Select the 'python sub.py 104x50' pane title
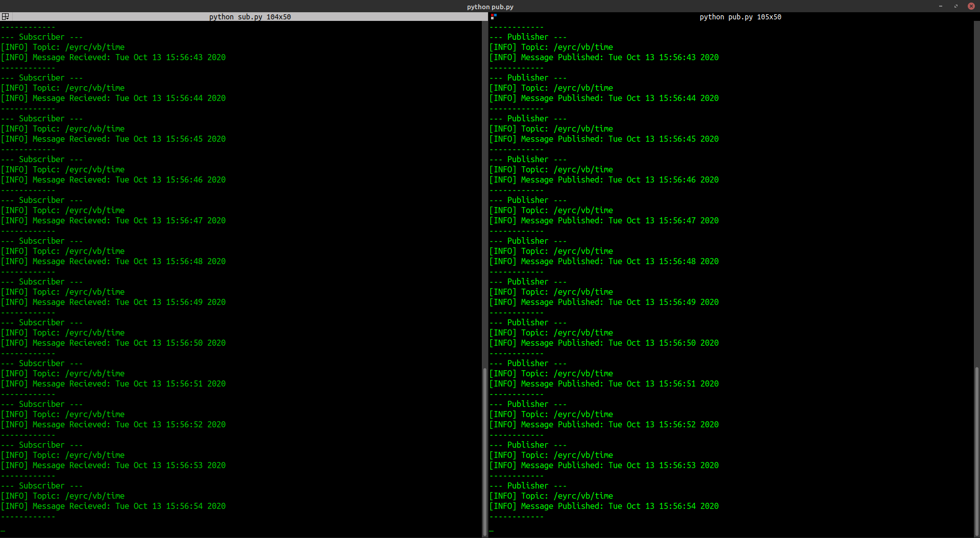The width and height of the screenshot is (980, 538). [x=250, y=17]
